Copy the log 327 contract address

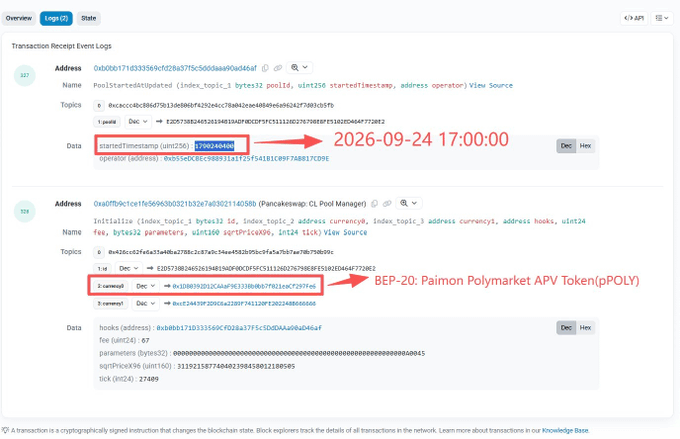(x=265, y=68)
